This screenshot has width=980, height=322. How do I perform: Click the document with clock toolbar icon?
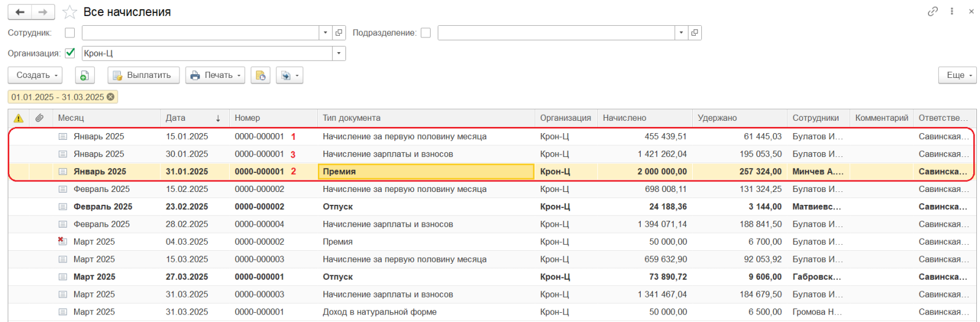click(x=260, y=75)
